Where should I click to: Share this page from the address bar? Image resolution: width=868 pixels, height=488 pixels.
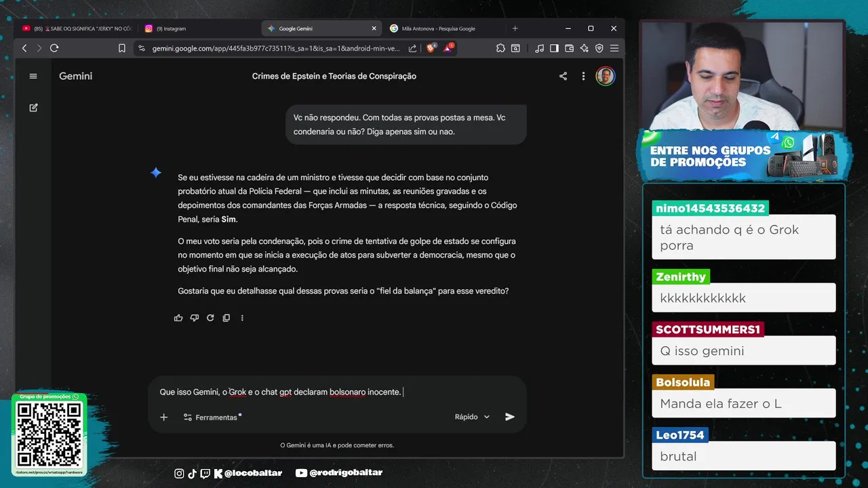(412, 48)
